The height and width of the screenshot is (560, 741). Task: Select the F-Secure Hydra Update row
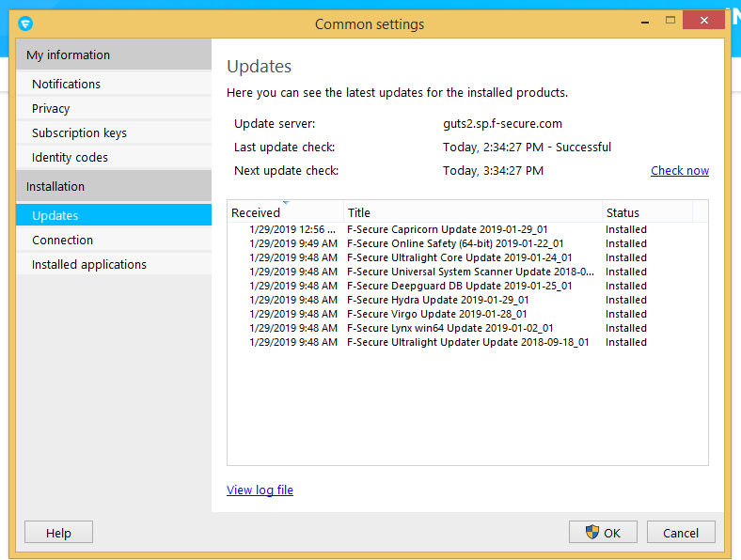[x=437, y=300]
